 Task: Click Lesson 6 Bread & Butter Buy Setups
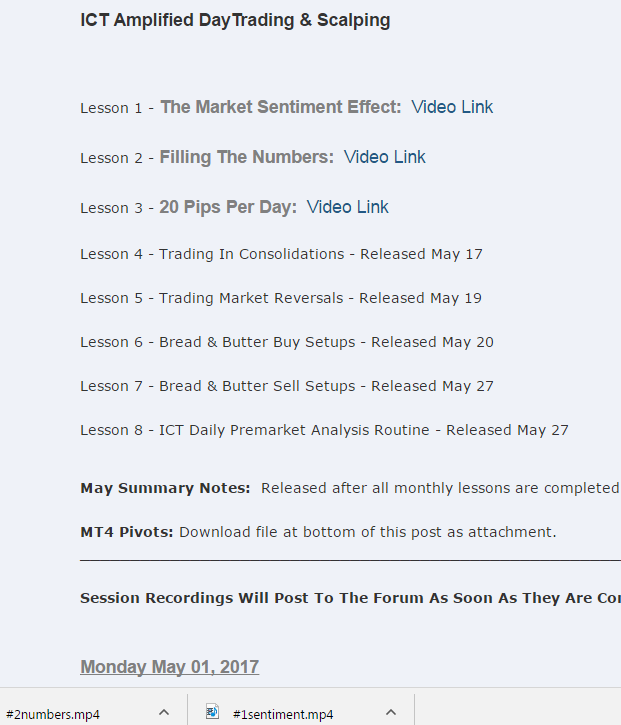point(256,342)
